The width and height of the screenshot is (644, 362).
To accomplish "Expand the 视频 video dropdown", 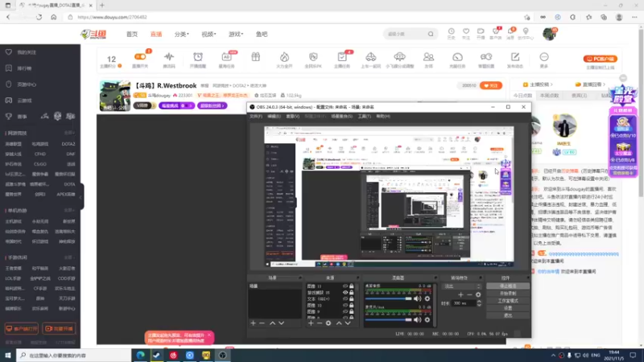I will click(x=208, y=34).
